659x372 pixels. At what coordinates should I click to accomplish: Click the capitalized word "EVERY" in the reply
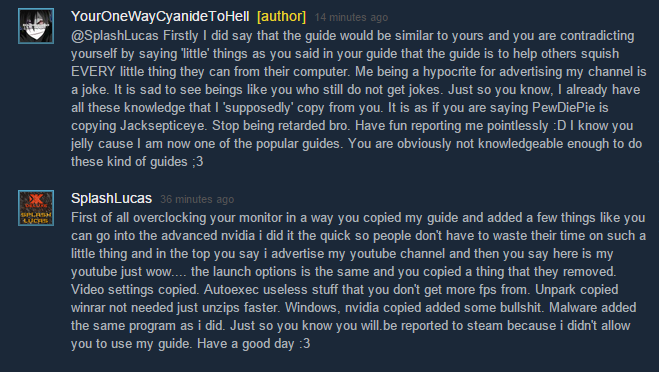93,71
